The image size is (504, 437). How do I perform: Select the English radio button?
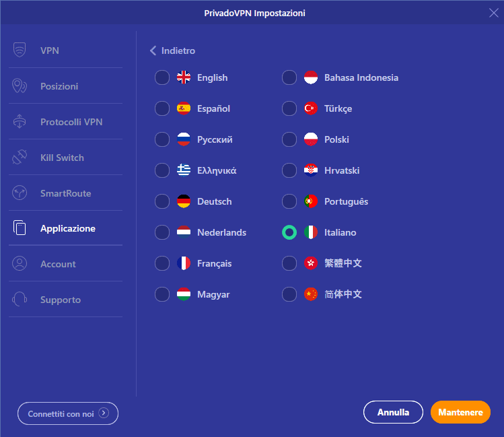click(x=162, y=77)
